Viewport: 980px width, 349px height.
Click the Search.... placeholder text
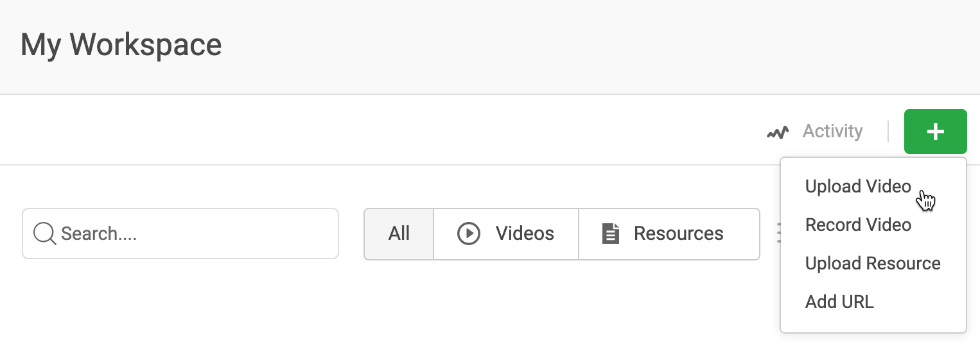pos(99,234)
